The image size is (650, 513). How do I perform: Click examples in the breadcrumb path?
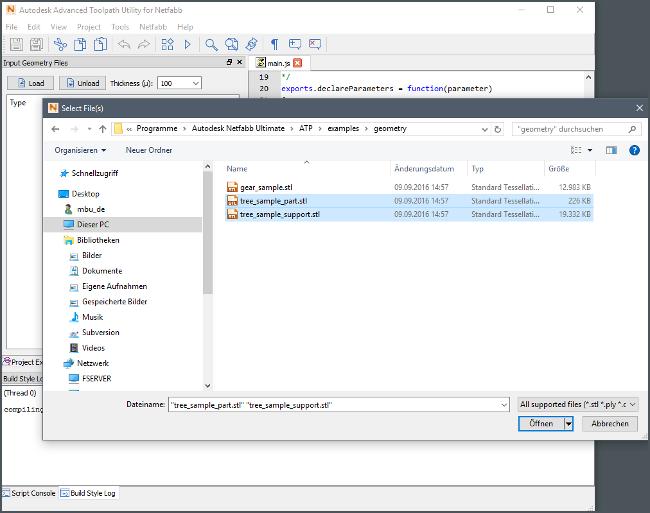(x=343, y=129)
